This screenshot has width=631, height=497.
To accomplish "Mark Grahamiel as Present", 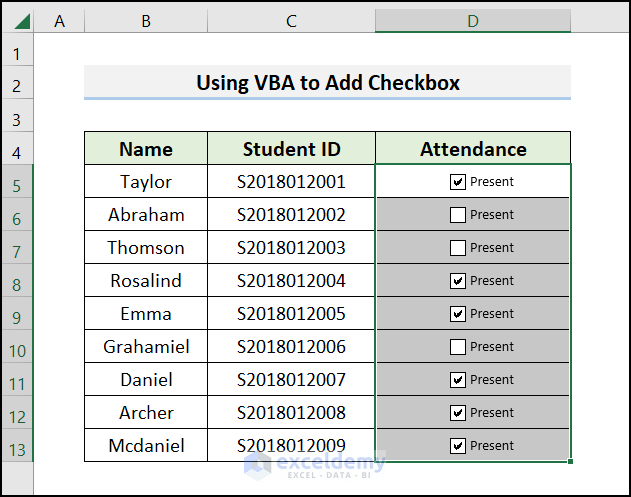I will tap(458, 347).
